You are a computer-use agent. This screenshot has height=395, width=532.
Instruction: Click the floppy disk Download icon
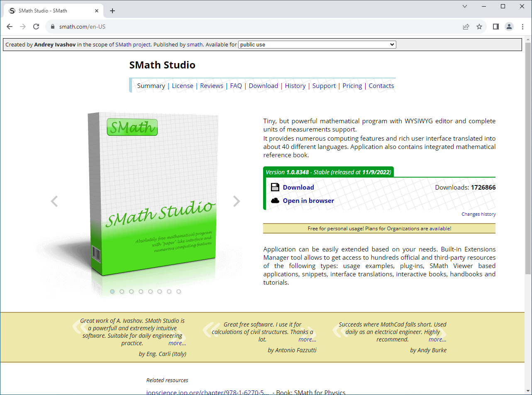coord(275,187)
